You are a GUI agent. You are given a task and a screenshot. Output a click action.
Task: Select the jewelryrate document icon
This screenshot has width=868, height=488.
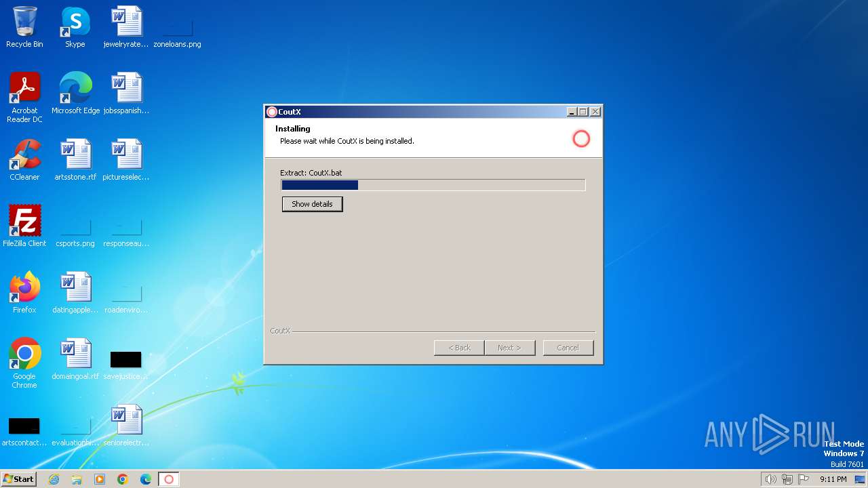[126, 28]
